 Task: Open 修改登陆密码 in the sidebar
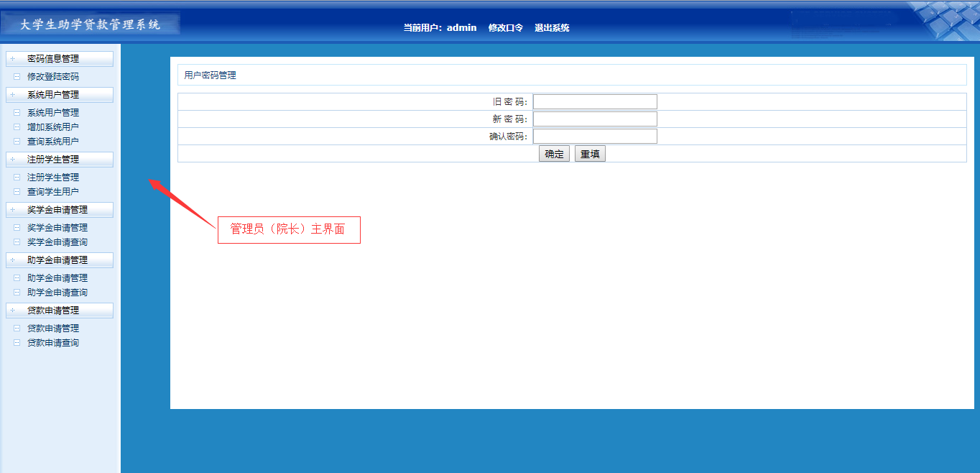(53, 77)
